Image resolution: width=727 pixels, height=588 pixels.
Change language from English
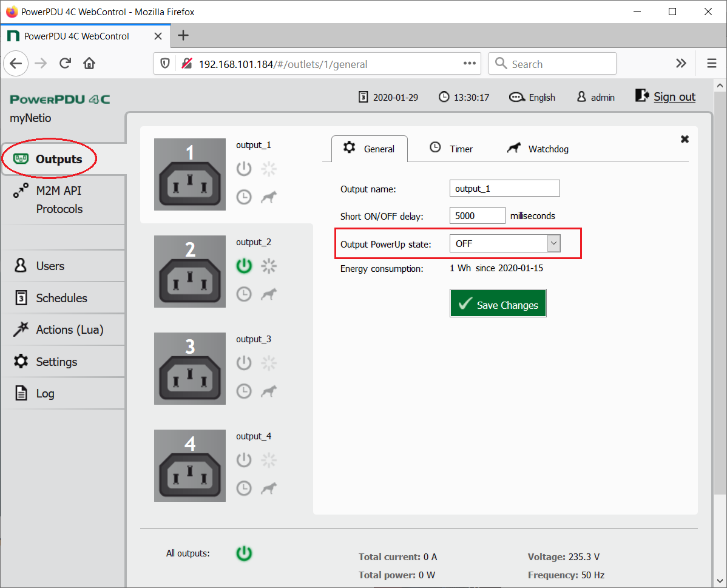532,97
